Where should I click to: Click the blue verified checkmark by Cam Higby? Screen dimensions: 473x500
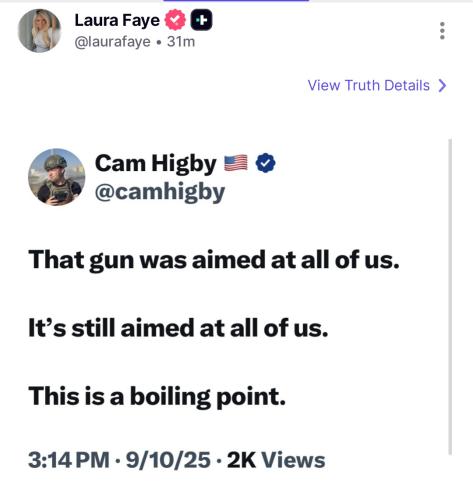click(x=265, y=163)
